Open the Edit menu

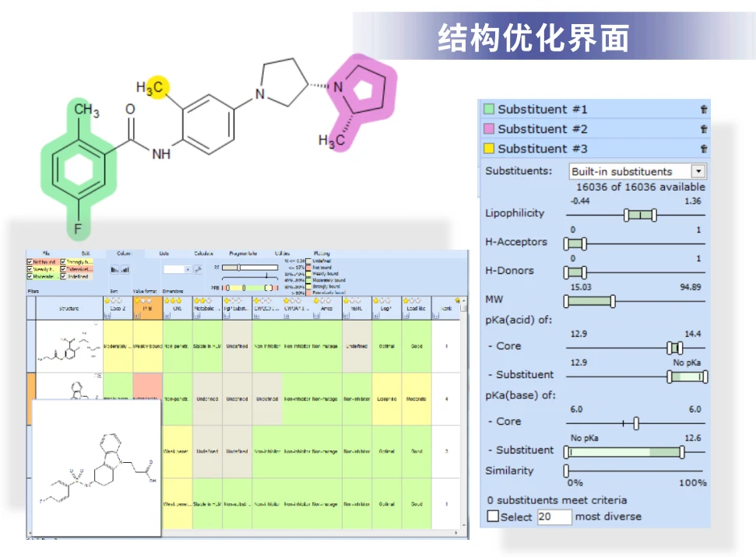(x=86, y=253)
